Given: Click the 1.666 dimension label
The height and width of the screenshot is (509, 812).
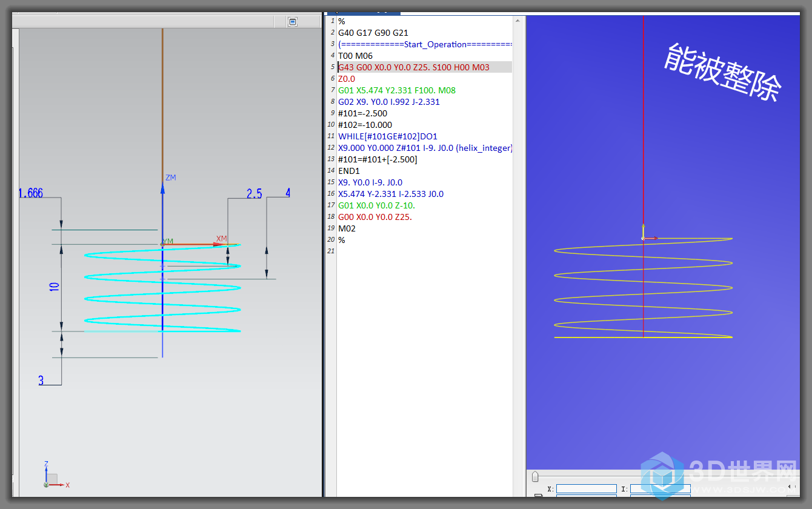Looking at the screenshot, I should point(30,193).
